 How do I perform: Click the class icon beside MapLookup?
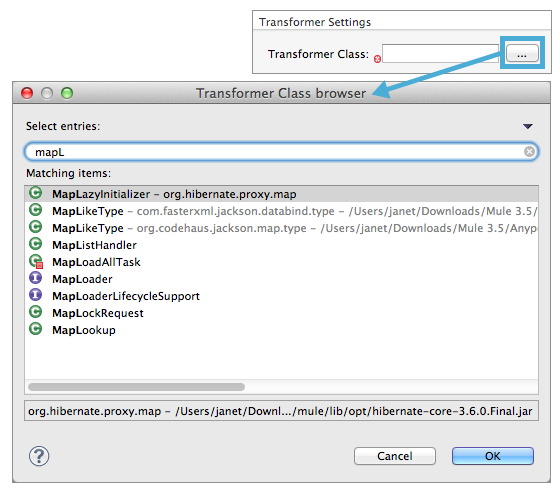tap(36, 329)
